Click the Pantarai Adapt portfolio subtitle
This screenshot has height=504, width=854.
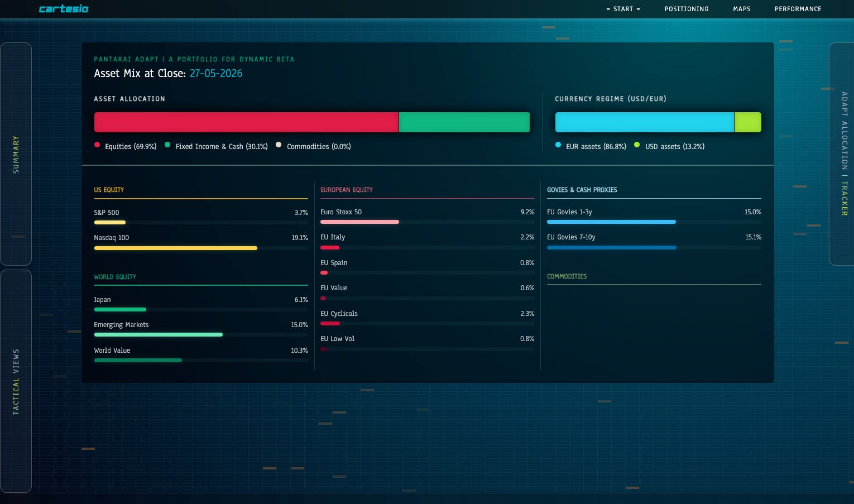pos(194,59)
